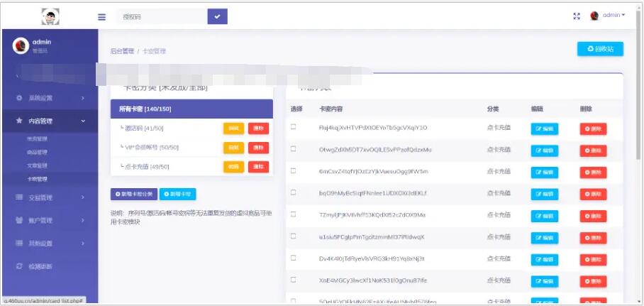The width and height of the screenshot is (644, 306).
Task: Select the checkbox for card Otwg
Action: point(293,148)
